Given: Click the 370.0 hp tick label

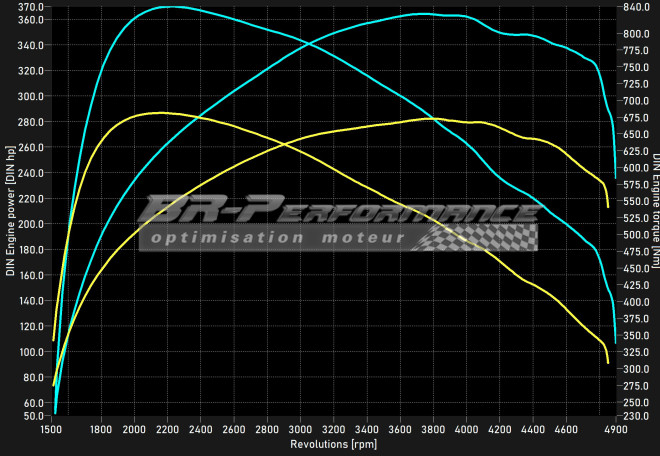Looking at the screenshot, I should point(30,7).
